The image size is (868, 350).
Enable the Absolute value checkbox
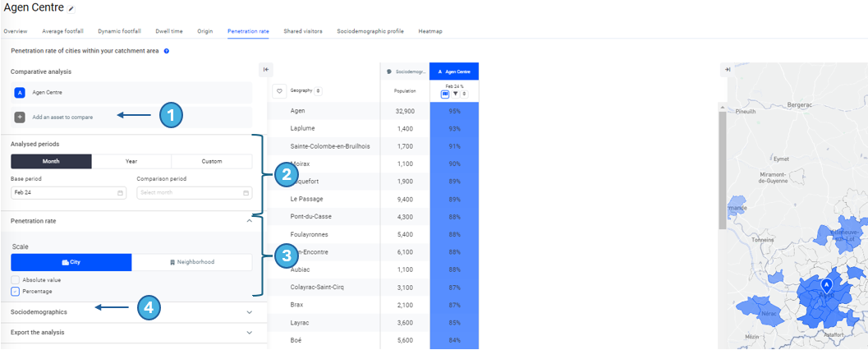[x=16, y=280]
